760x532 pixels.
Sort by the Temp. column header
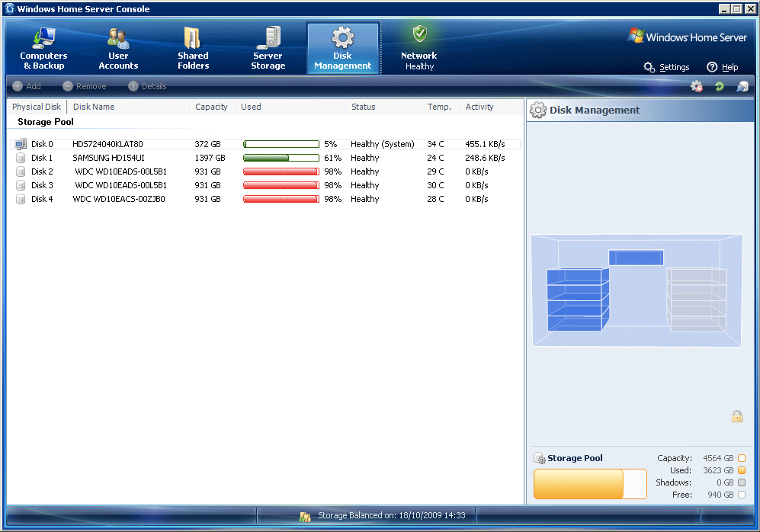439,107
